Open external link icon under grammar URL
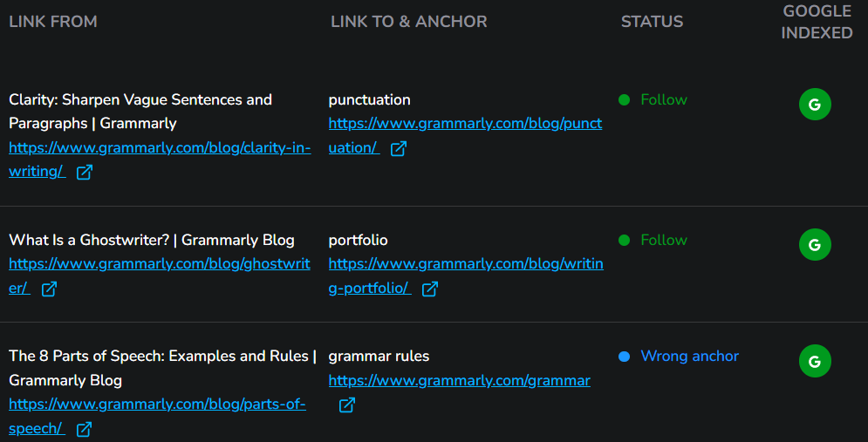Viewport: 868px width, 442px height. [347, 405]
